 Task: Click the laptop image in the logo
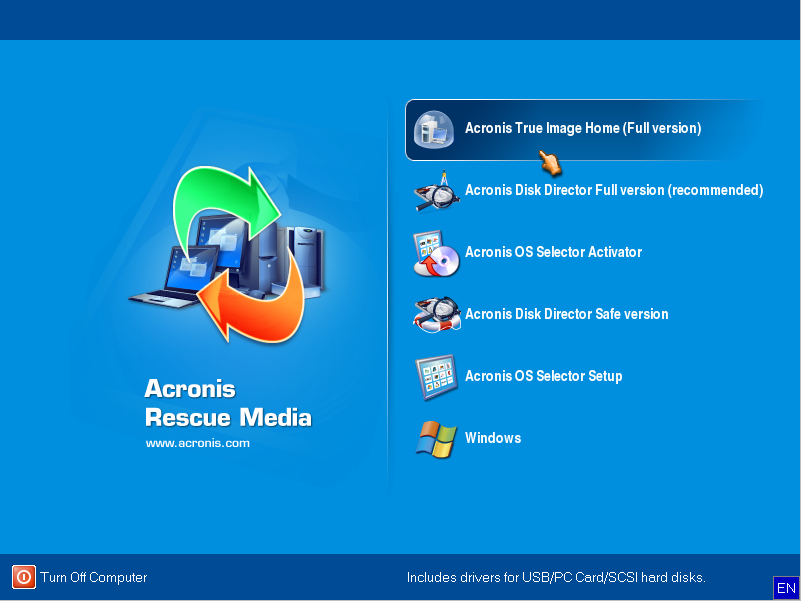tap(172, 275)
